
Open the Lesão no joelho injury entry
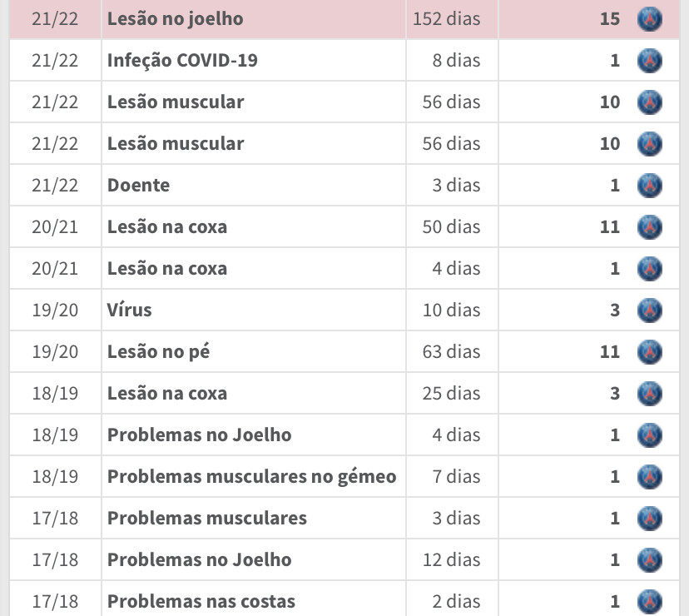175,18
